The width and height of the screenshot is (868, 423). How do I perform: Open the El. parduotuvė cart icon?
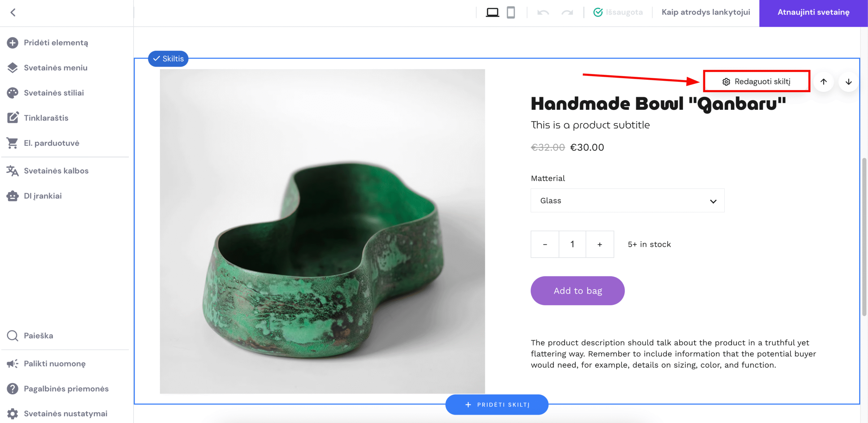click(x=13, y=143)
